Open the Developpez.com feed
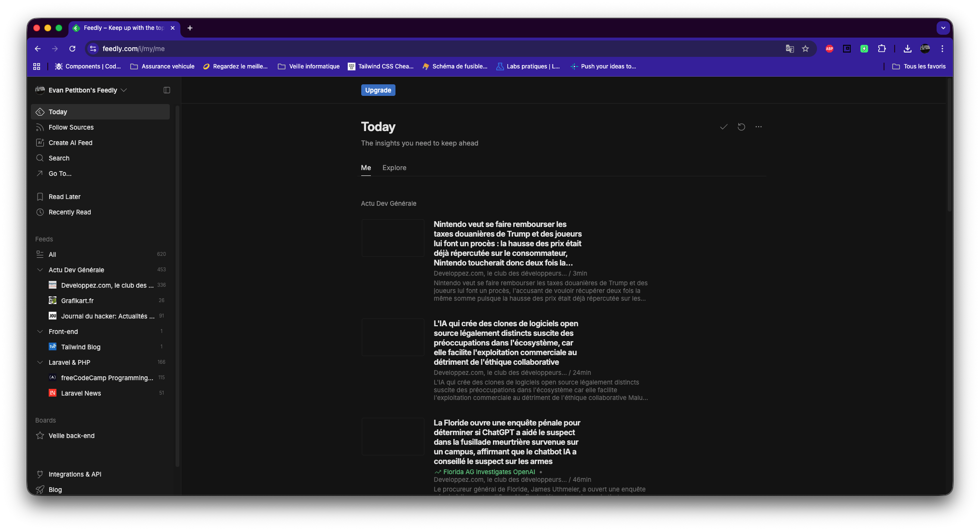The height and width of the screenshot is (531, 980). (x=107, y=285)
